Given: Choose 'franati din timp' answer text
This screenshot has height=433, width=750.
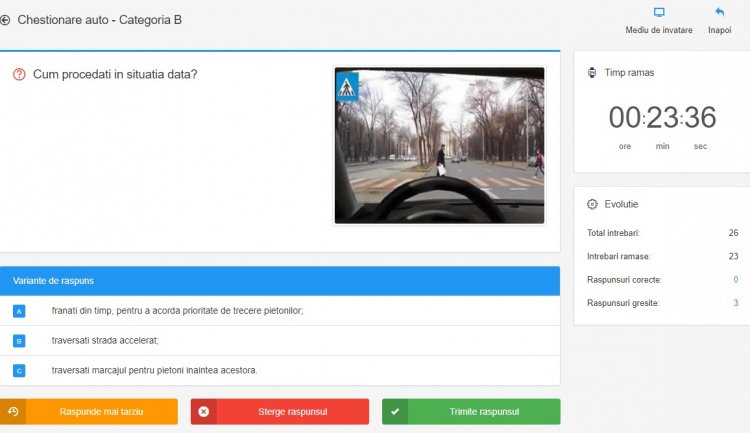Looking at the screenshot, I should pyautogui.click(x=177, y=311).
